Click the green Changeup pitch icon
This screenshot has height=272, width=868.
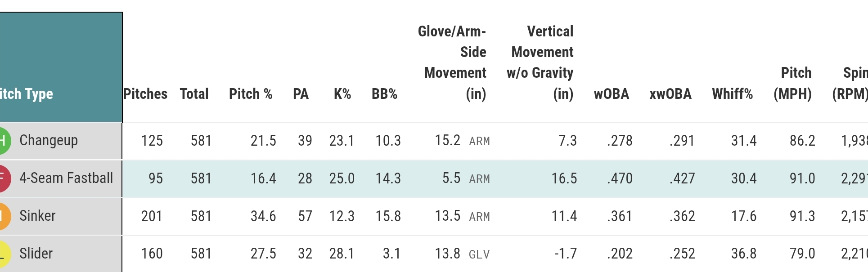tap(4, 141)
